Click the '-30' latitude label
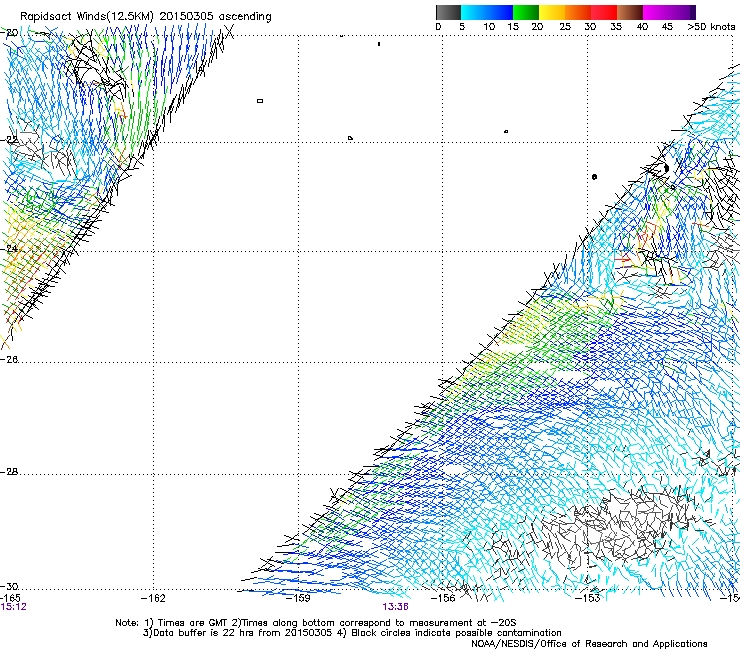The width and height of the screenshot is (740, 650). 9,586
